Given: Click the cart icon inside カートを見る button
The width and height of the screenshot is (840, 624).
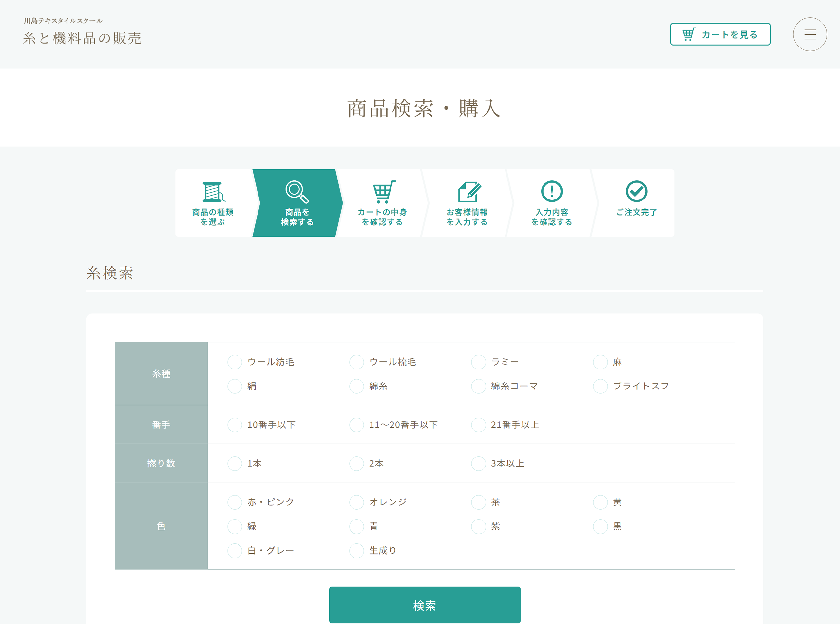Looking at the screenshot, I should [x=689, y=34].
